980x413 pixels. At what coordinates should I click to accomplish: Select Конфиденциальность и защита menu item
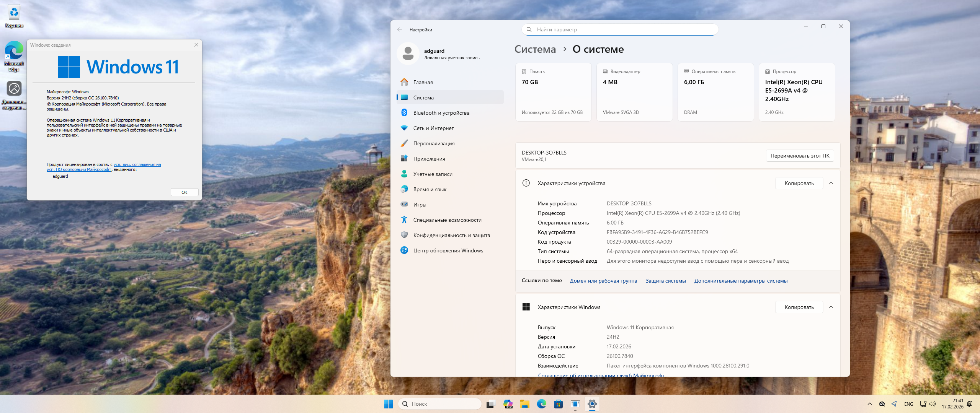tap(451, 235)
